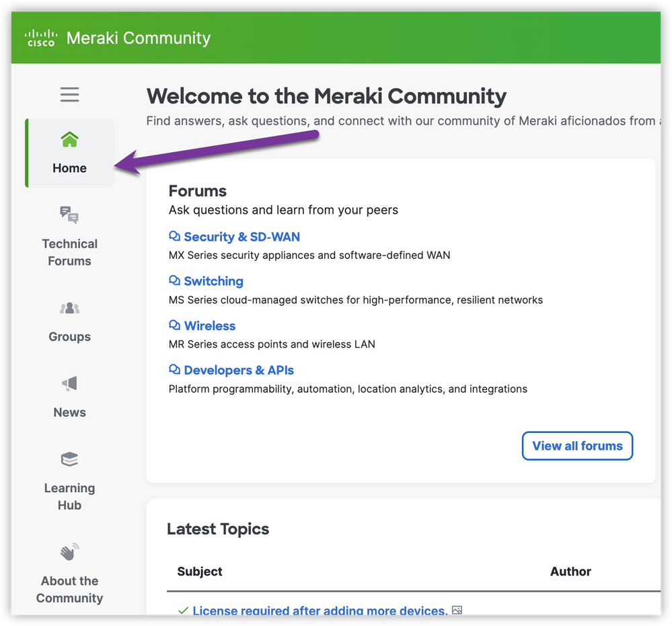Image resolution: width=672 pixels, height=626 pixels.
Task: Click the green Home house icon
Action: pyautogui.click(x=69, y=139)
